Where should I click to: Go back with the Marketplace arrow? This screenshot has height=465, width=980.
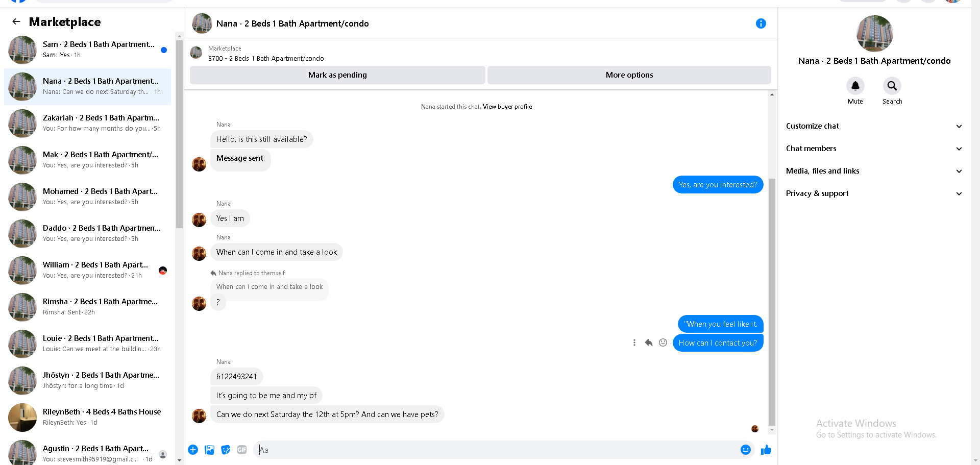(16, 21)
